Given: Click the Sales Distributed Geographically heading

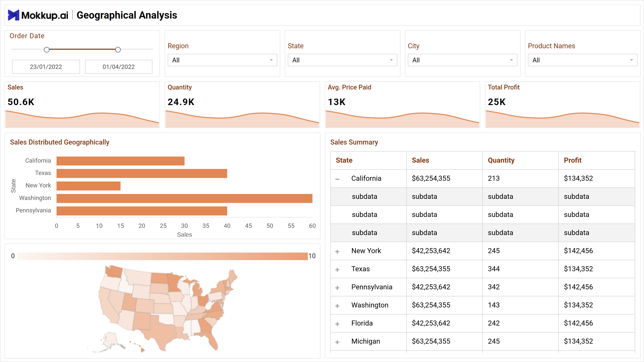Looking at the screenshot, I should pos(60,142).
